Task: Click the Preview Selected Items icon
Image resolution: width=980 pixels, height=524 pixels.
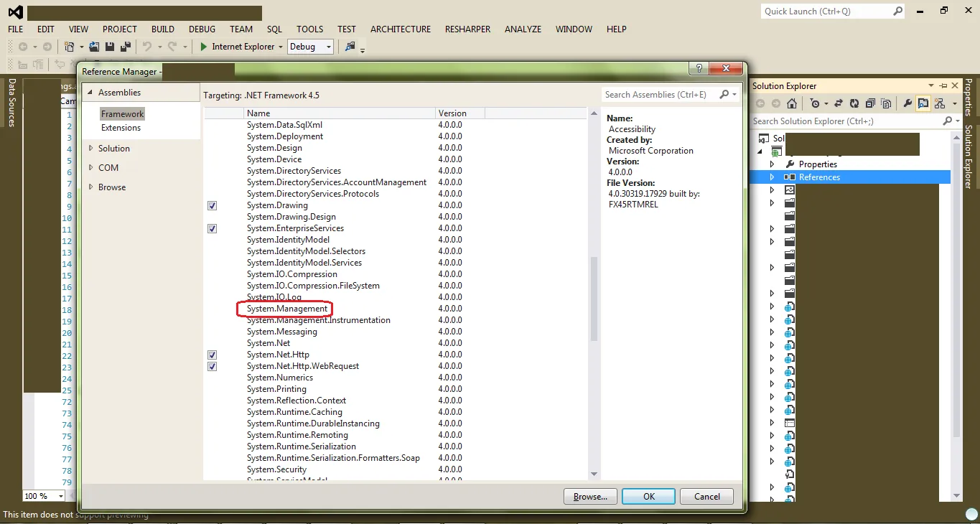Action: (x=923, y=103)
